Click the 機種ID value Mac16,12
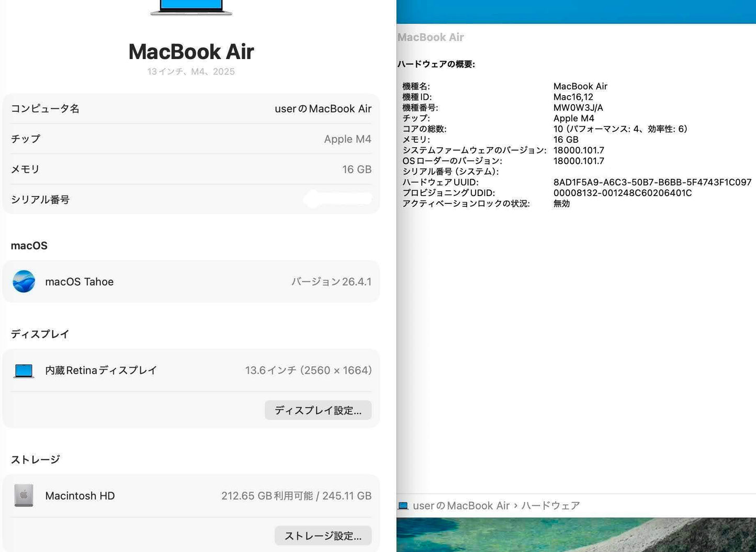Image resolution: width=756 pixels, height=552 pixels. (x=573, y=97)
